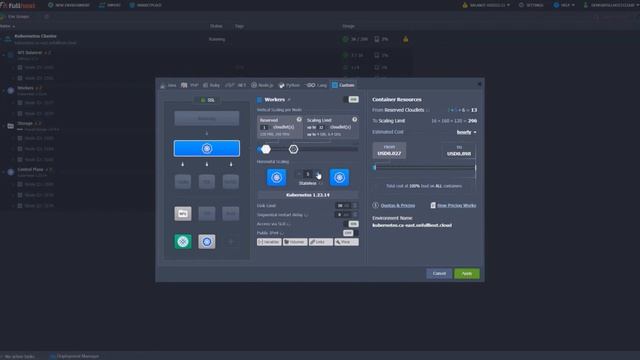Open the Variables settings button
640x360 pixels.
tap(269, 242)
